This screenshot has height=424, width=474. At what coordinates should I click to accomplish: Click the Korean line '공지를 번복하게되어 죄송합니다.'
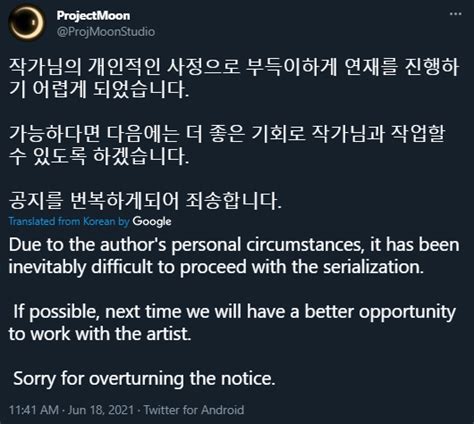pyautogui.click(x=145, y=201)
